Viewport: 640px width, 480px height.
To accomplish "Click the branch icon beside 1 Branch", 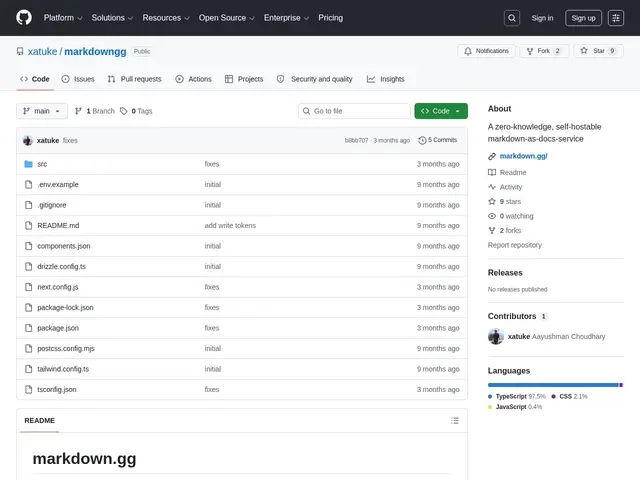I will point(78,111).
